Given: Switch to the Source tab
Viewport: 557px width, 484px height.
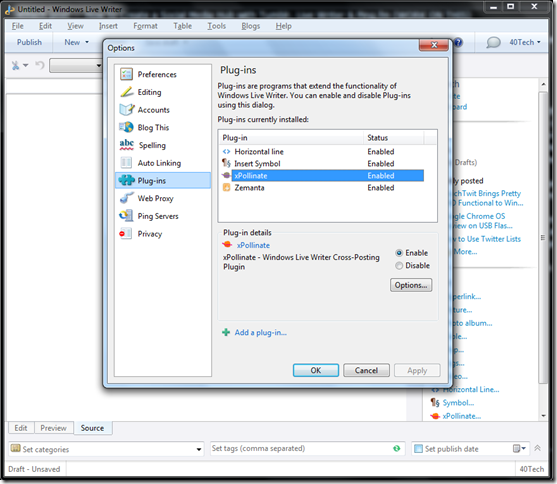Looking at the screenshot, I should [x=92, y=428].
